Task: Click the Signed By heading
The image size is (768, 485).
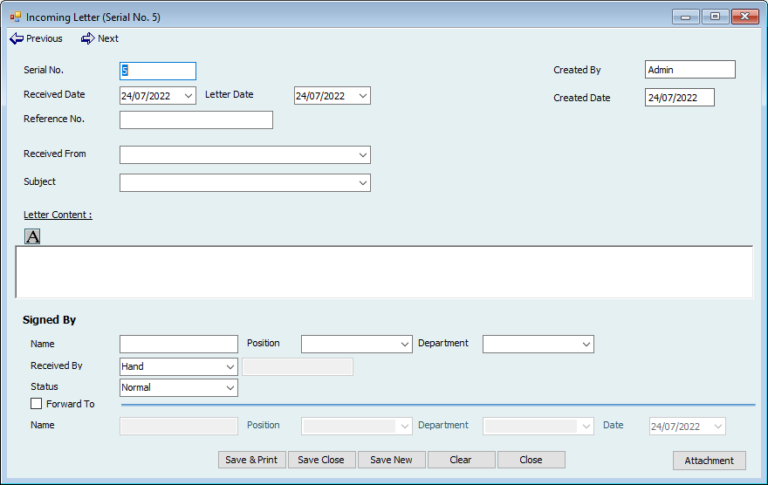Action: click(x=49, y=320)
